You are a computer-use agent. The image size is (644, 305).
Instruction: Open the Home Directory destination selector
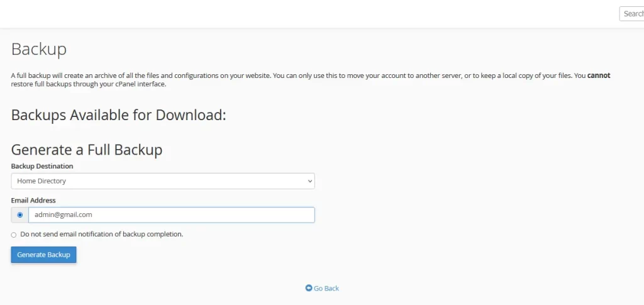(x=163, y=181)
